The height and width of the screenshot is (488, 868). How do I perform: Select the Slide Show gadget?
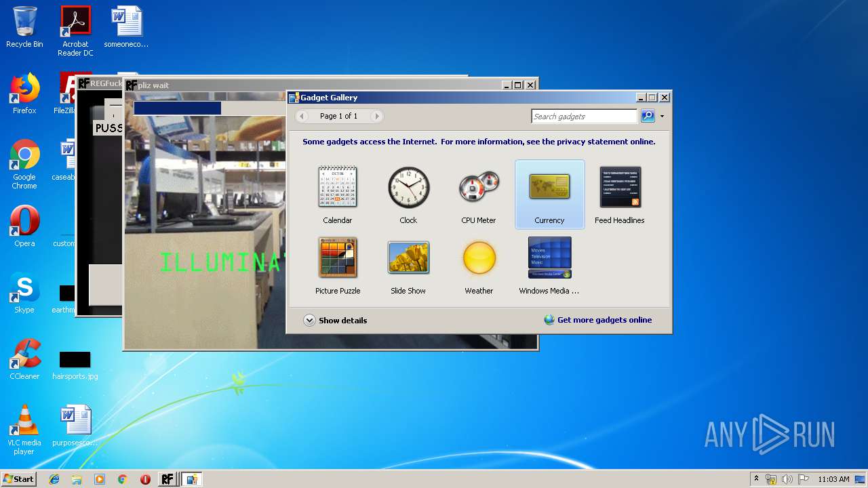[408, 265]
